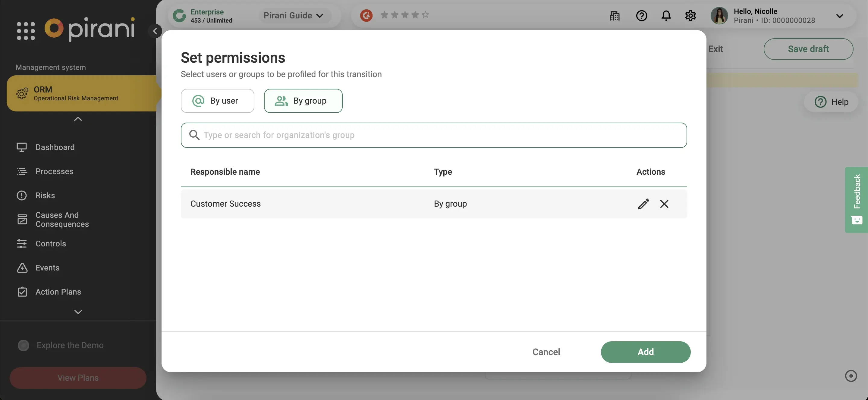Rate with the fifth star
This screenshot has width=868, height=400.
click(425, 15)
